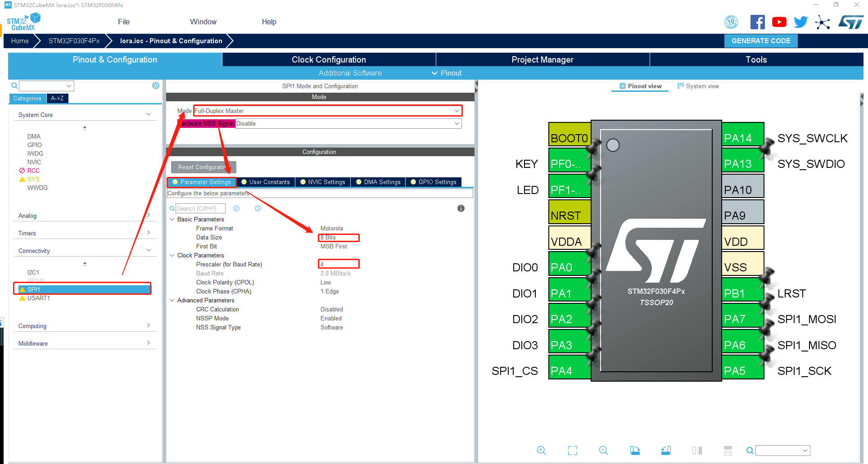The height and width of the screenshot is (464, 868).
Task: Zoom out of the chip pinout
Action: (604, 450)
